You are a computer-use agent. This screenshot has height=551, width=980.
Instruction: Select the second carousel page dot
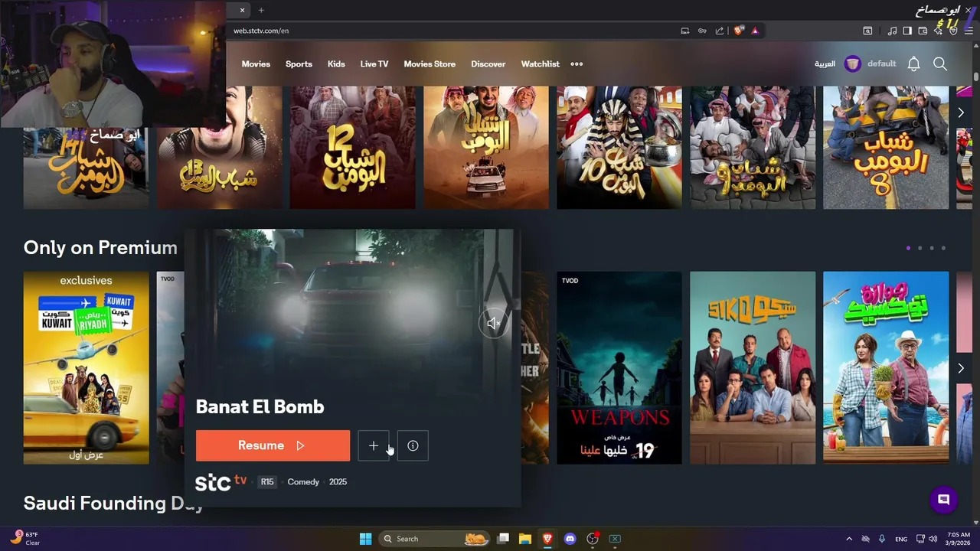920,248
